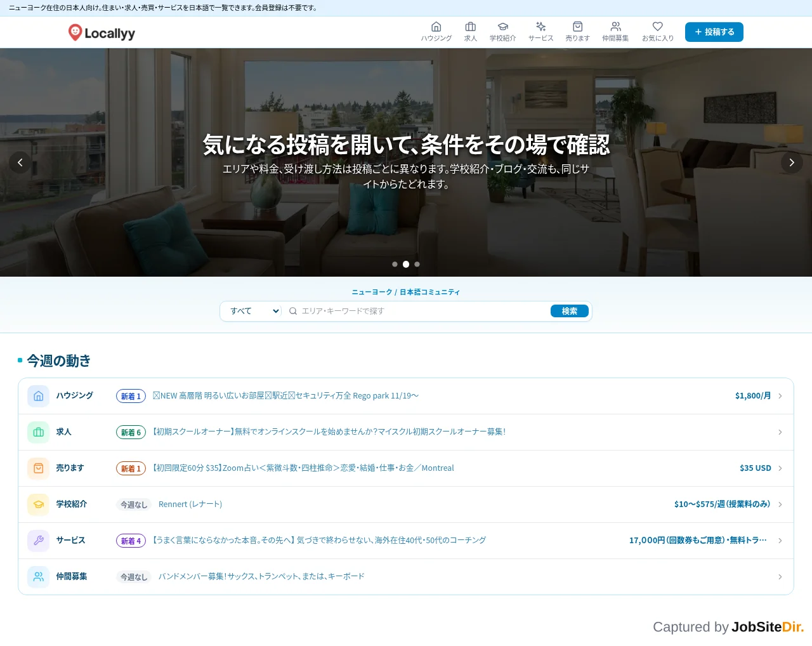Click ニューヨーク / 日本語コミュニティ heading text
Viewport: 812px width, 646px height.
point(406,293)
